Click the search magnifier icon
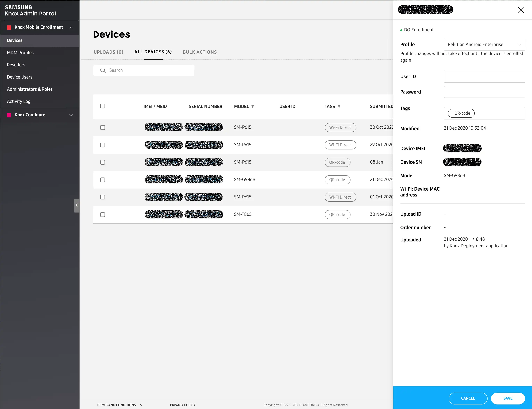The width and height of the screenshot is (532, 409). coord(103,70)
